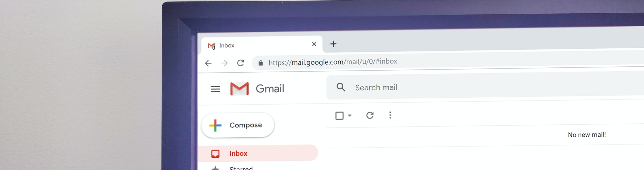Screen dimensions: 644x170
Task: Open the Inbox folder in sidebar
Action: (x=258, y=153)
